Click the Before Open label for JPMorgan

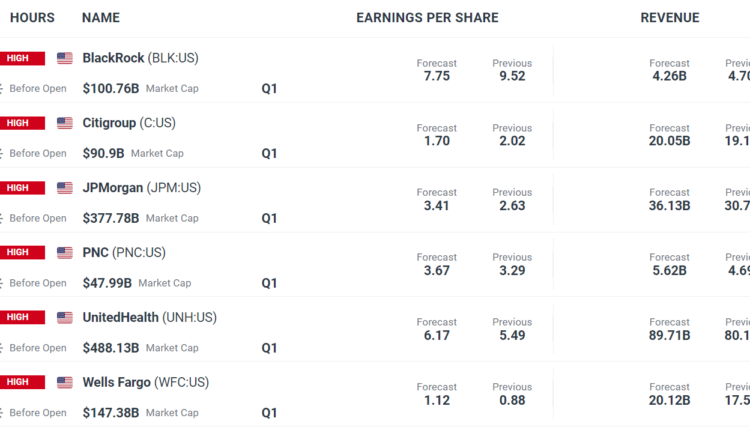coord(38,218)
